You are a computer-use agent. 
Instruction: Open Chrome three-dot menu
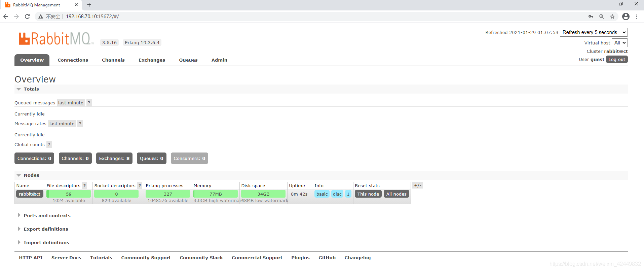tap(637, 16)
